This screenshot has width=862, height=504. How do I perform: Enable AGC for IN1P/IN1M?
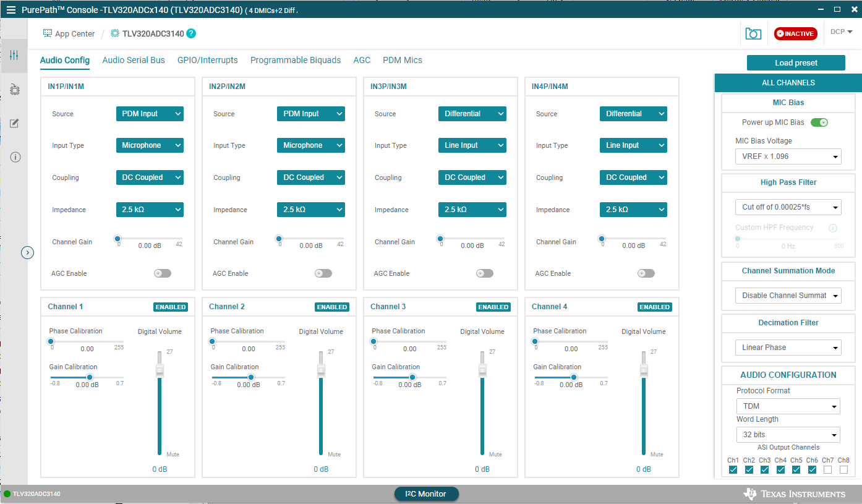163,273
